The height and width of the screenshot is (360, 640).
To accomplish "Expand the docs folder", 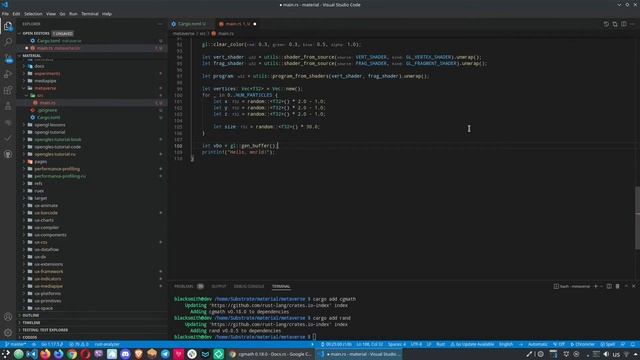I will tap(24, 66).
